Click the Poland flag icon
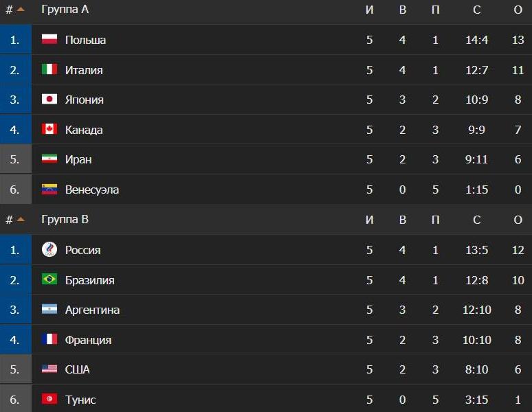 pos(49,39)
